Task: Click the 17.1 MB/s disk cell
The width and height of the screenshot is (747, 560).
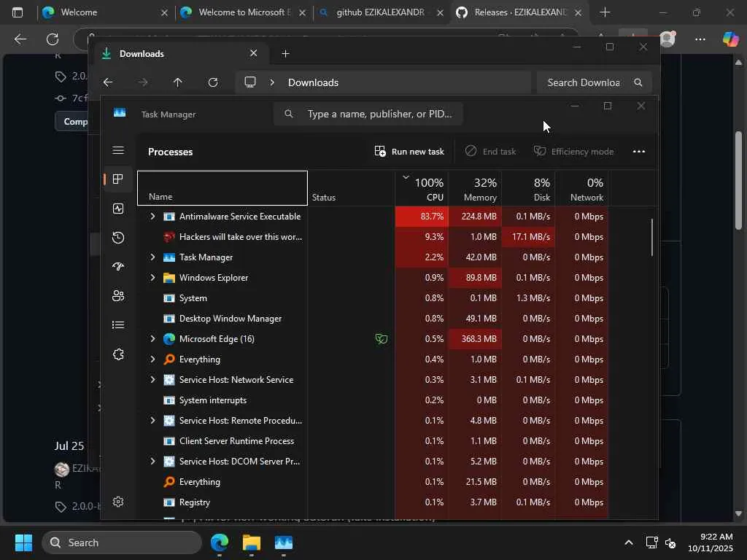Action: click(x=528, y=237)
